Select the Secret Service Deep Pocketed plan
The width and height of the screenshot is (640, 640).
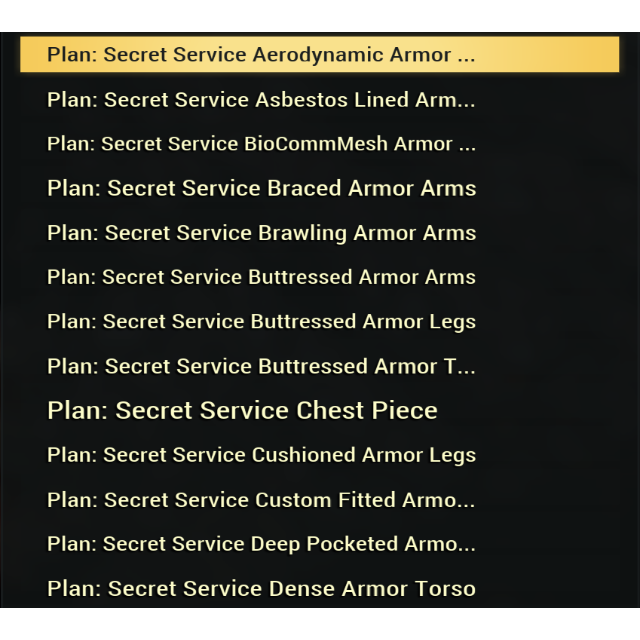tap(261, 544)
